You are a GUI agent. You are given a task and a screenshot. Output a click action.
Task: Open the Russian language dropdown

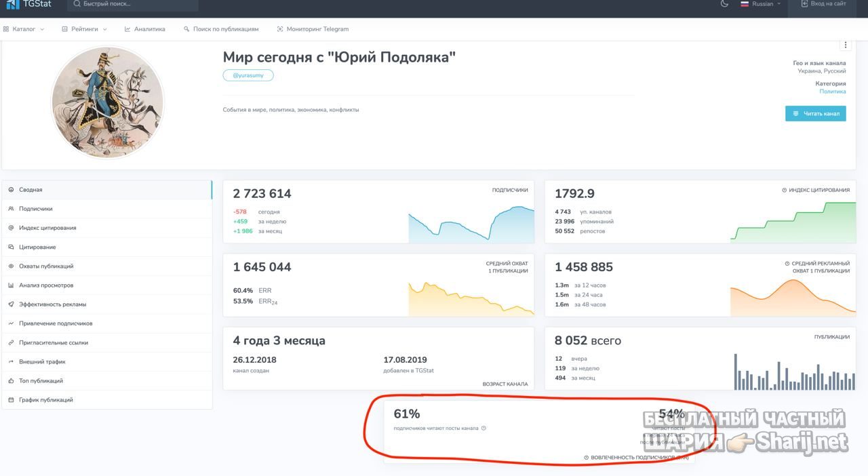coord(760,4)
